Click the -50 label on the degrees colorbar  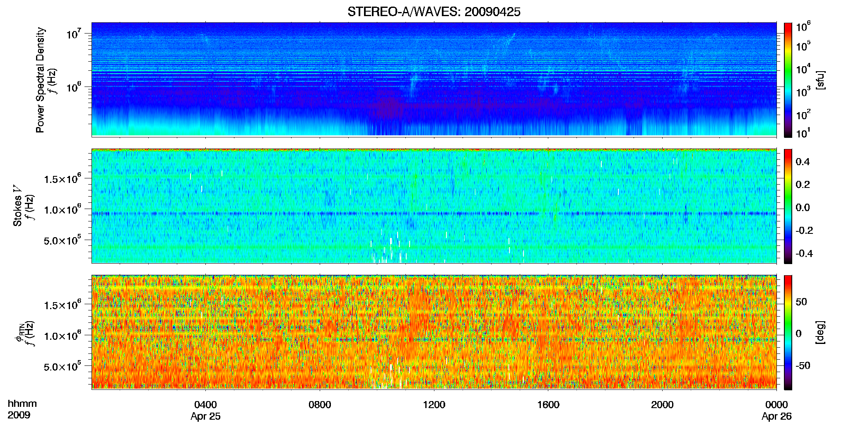803,365
